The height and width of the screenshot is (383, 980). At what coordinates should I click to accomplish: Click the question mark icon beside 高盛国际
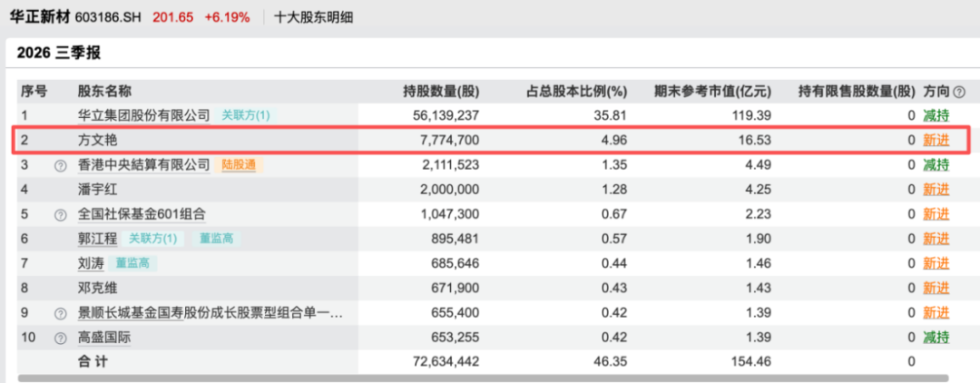click(x=61, y=339)
